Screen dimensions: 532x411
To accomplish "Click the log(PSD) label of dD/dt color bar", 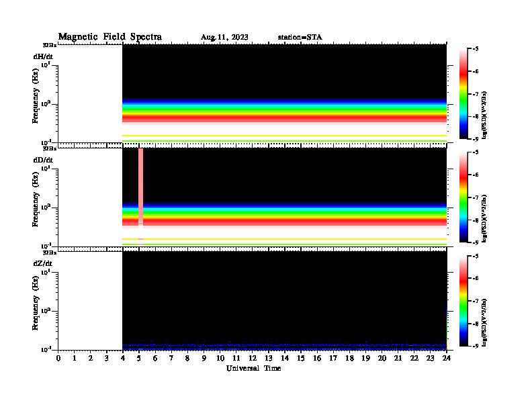I will [x=484, y=218].
